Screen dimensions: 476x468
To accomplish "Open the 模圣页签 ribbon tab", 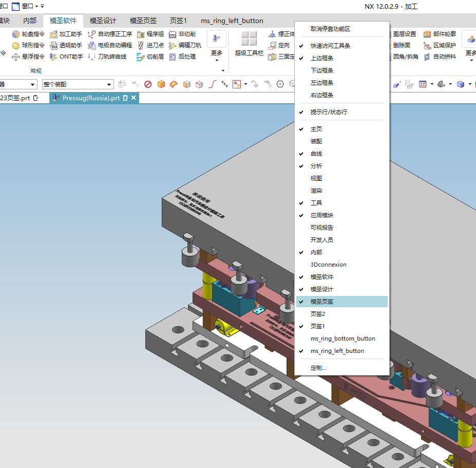I will click(143, 21).
